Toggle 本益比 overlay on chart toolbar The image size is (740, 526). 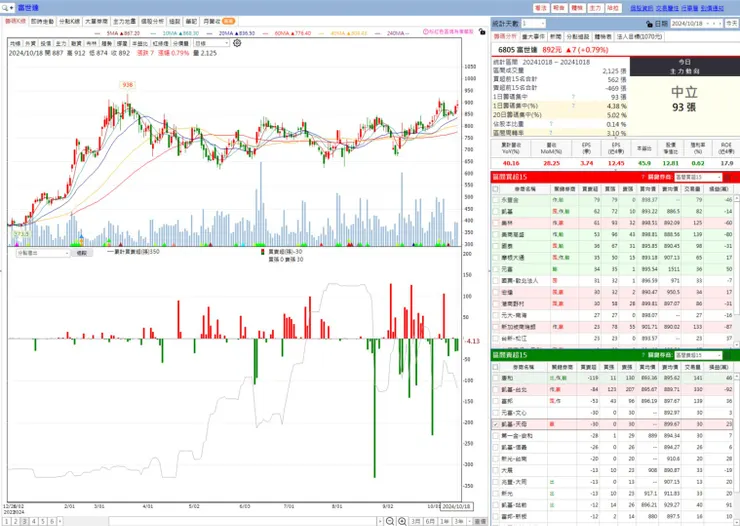coord(139,43)
